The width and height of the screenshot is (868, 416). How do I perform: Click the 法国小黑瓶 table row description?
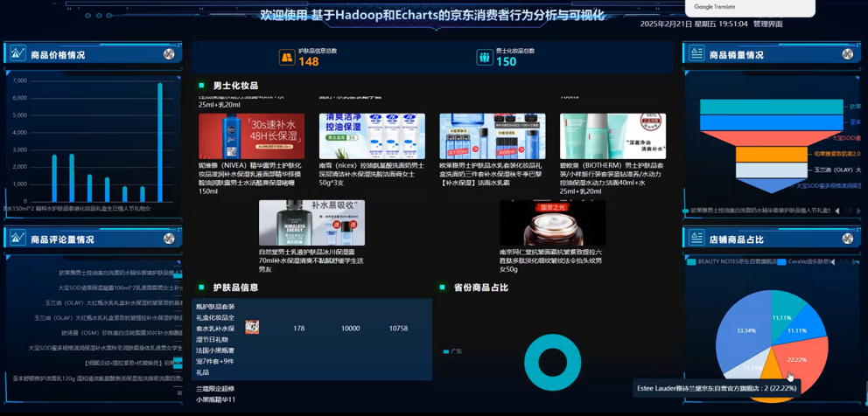(x=216, y=339)
